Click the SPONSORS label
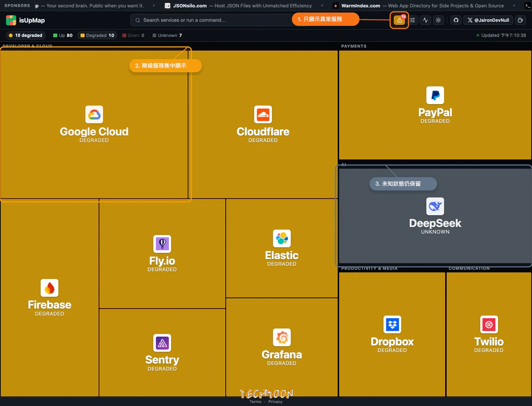 click(x=17, y=6)
